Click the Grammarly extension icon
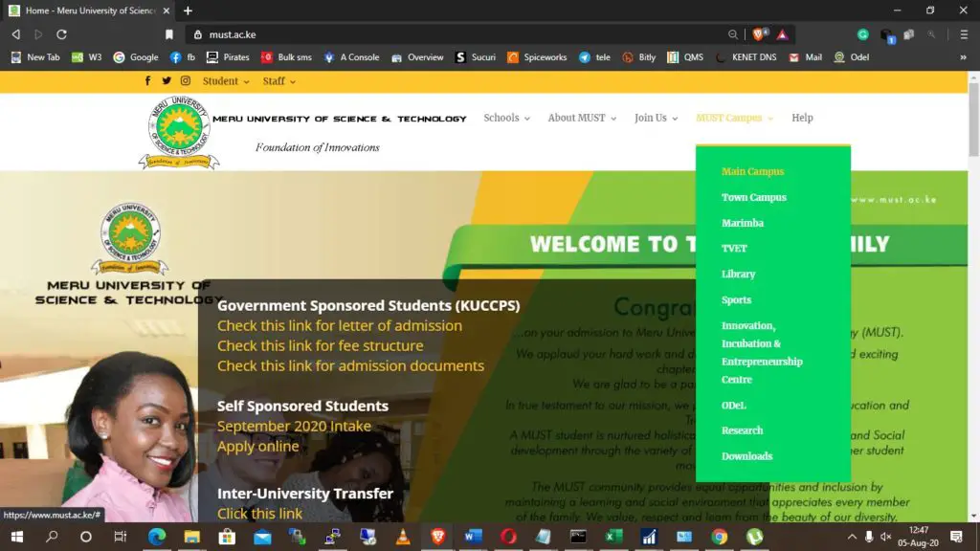 click(x=862, y=34)
